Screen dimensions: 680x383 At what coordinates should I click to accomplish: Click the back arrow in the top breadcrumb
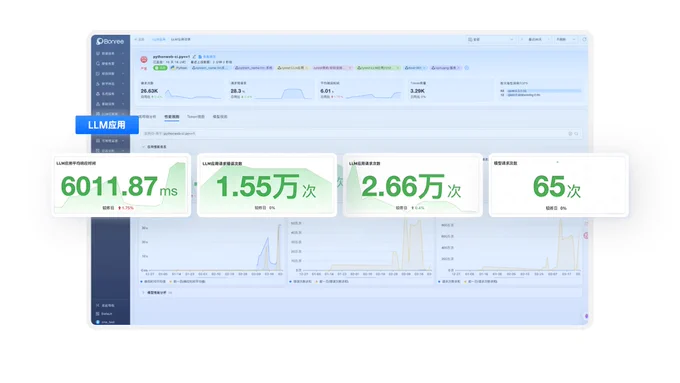tap(136, 39)
